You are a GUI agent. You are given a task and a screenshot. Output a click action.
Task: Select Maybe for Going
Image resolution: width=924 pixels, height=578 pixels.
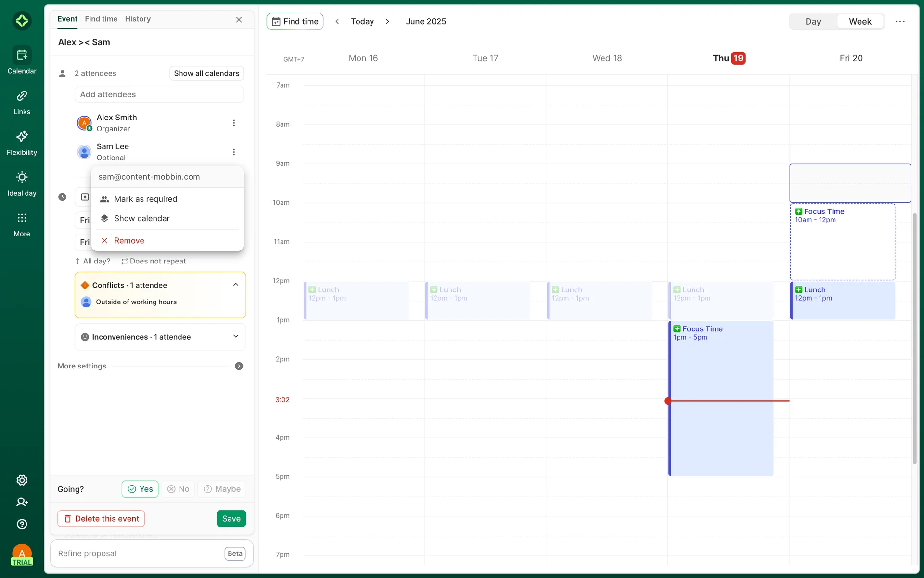coord(222,489)
